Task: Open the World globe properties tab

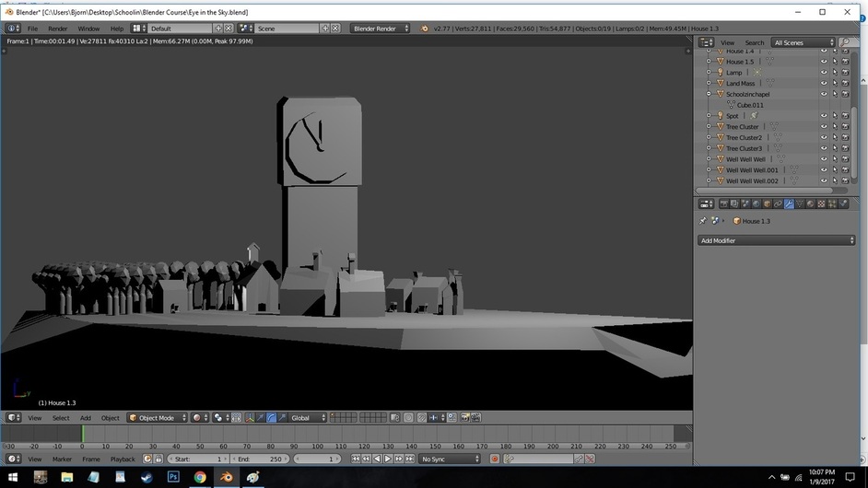Action: click(757, 204)
